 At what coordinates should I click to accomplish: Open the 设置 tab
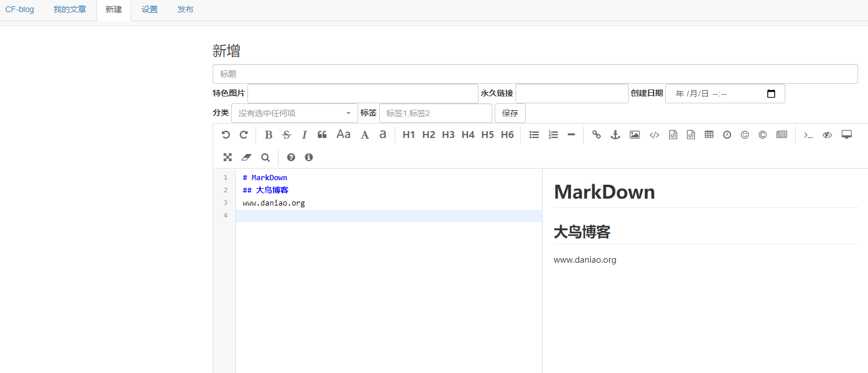[x=150, y=10]
